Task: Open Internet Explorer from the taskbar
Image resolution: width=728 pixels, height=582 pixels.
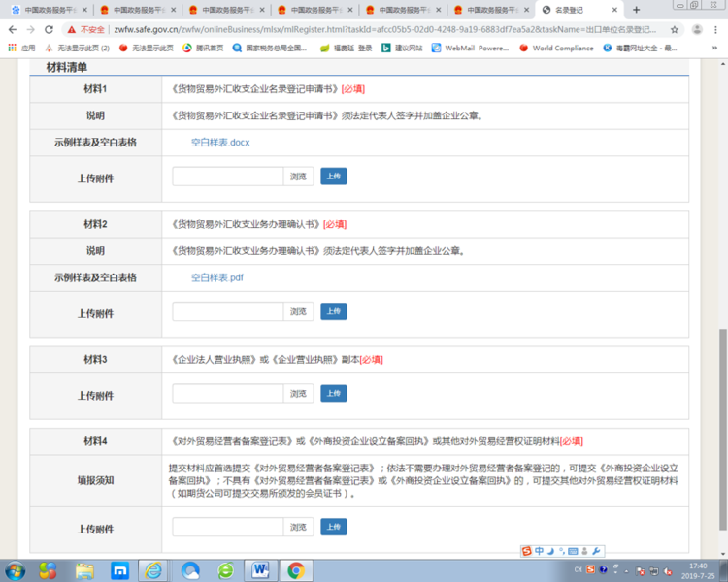Action: click(153, 569)
